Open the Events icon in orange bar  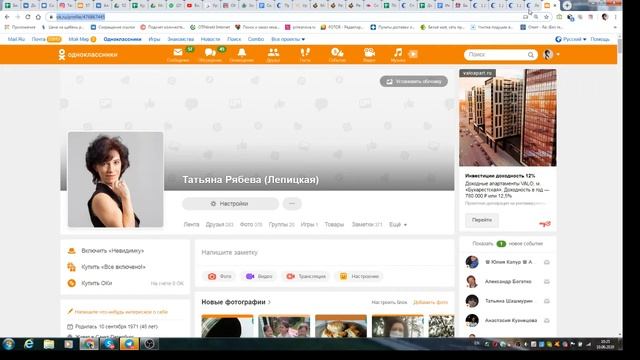point(337,52)
